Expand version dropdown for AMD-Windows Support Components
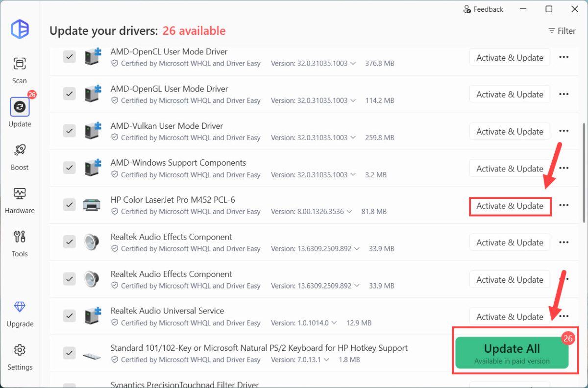 tap(352, 175)
